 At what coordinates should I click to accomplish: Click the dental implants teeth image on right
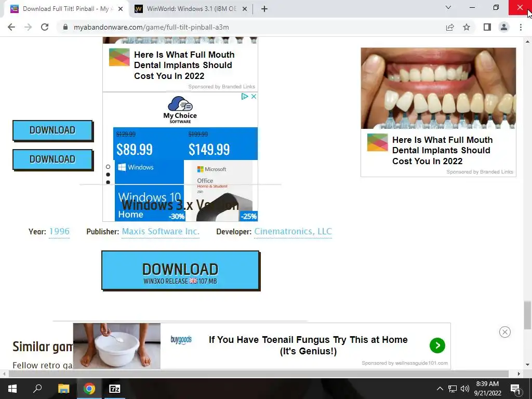point(438,88)
